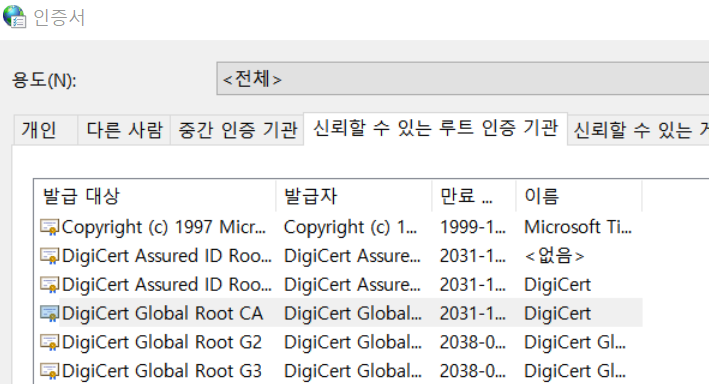Click the <없음> name cell
Screen dimensions: 709x384
pos(554,256)
